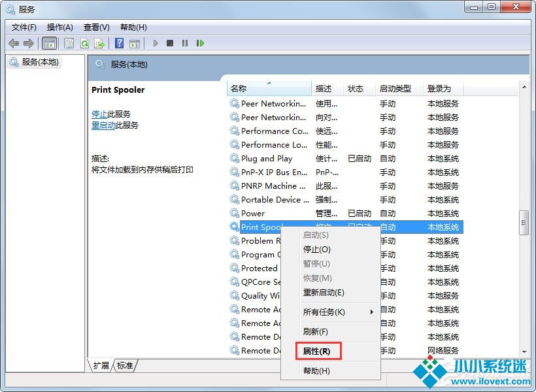Screen dimensions: 536x392
Task: Click gear icon beside Quality Wi... service
Action: pyautogui.click(x=234, y=295)
